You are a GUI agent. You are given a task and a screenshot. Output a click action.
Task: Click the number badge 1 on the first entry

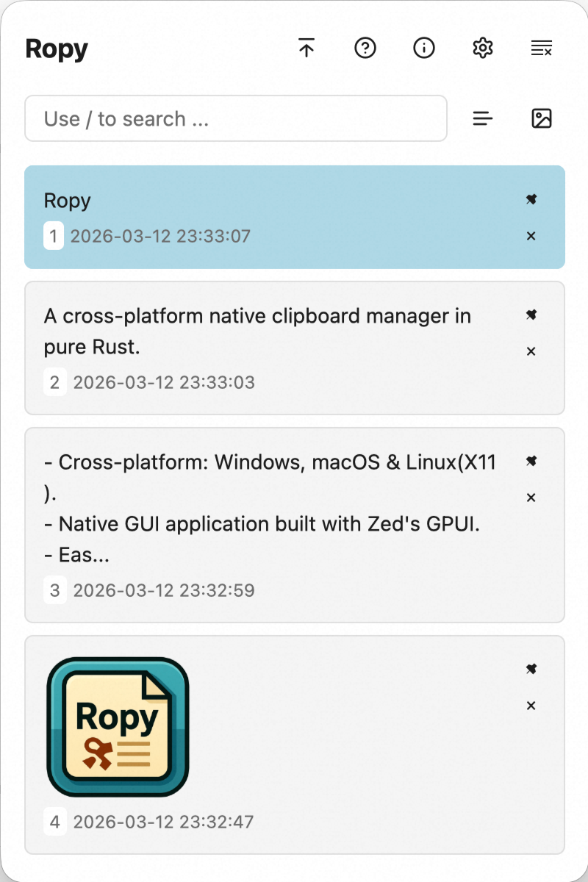[53, 236]
